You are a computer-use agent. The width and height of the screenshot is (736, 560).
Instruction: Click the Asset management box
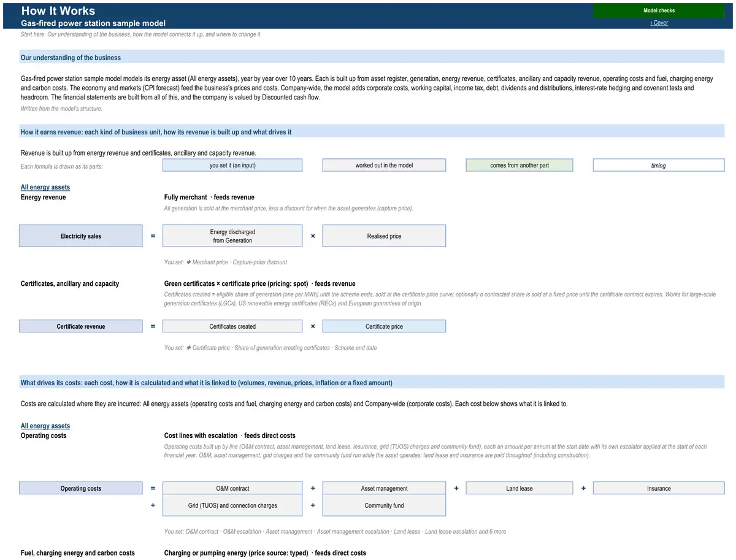pyautogui.click(x=384, y=488)
